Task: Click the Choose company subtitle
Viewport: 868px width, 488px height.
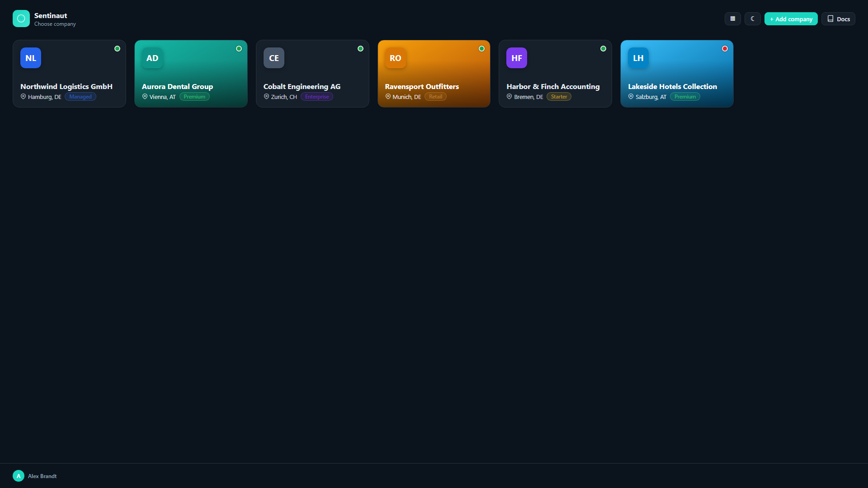Action: [55, 24]
